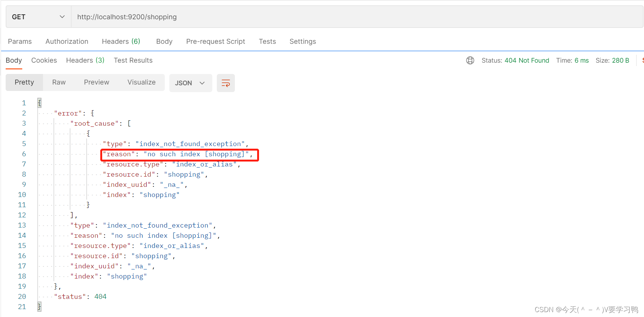The height and width of the screenshot is (317, 644).
Task: Select response Body tab
Action: coord(14,60)
